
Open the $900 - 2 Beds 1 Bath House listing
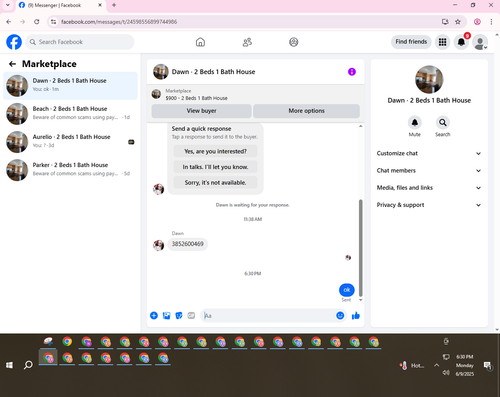point(196,98)
